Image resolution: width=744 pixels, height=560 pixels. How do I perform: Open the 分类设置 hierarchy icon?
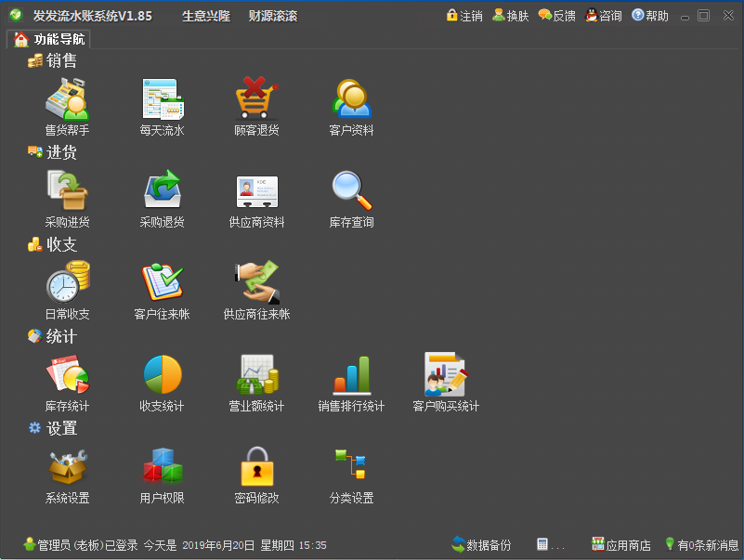pos(350,464)
